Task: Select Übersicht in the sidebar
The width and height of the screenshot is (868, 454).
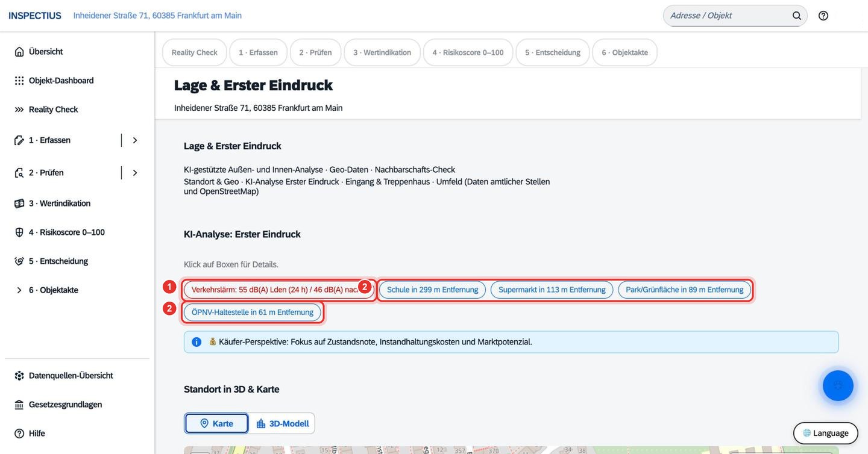Action: click(x=46, y=52)
